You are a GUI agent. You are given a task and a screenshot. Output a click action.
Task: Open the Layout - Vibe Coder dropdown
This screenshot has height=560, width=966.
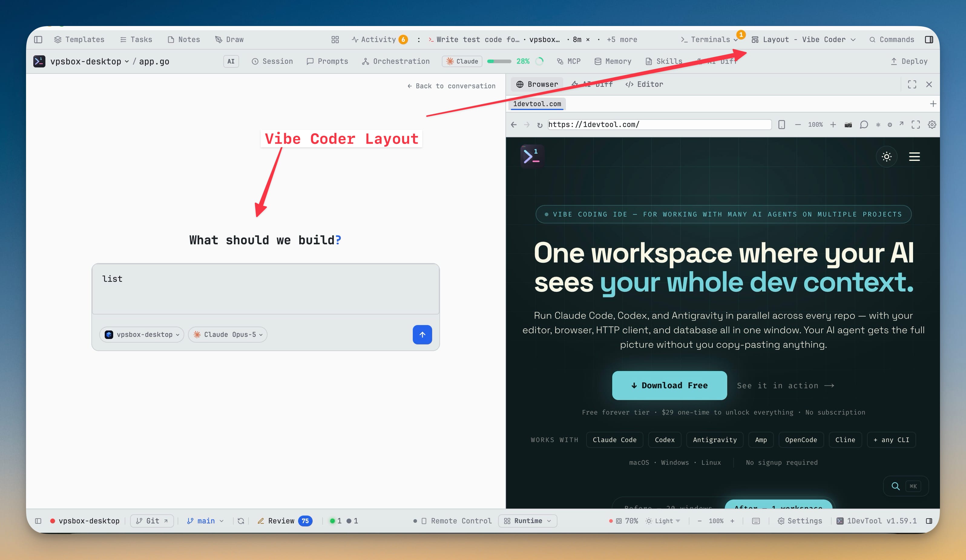click(803, 39)
